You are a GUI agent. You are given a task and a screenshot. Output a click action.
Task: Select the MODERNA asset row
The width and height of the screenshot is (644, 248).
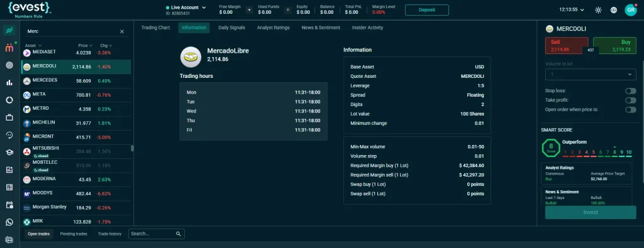point(76,180)
